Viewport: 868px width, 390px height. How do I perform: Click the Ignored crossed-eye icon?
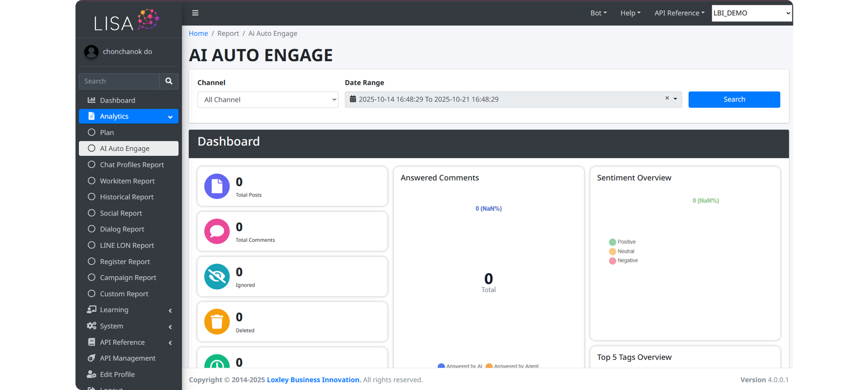217,276
